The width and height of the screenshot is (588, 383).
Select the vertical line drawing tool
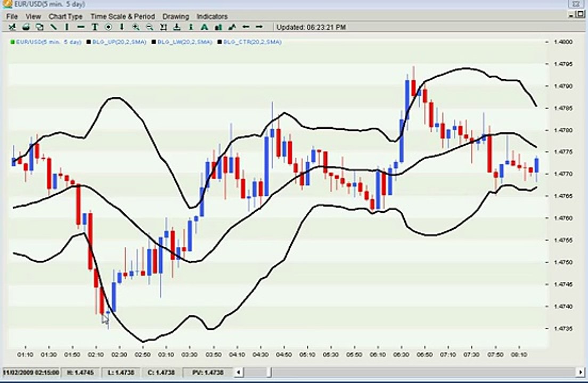67,27
